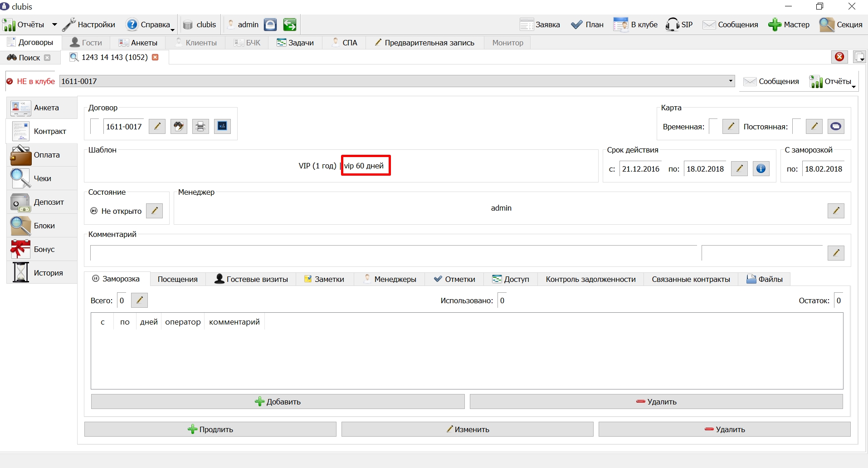Close the 1243 14 143 (1052) tab
This screenshot has height=468, width=868.
coord(156,57)
